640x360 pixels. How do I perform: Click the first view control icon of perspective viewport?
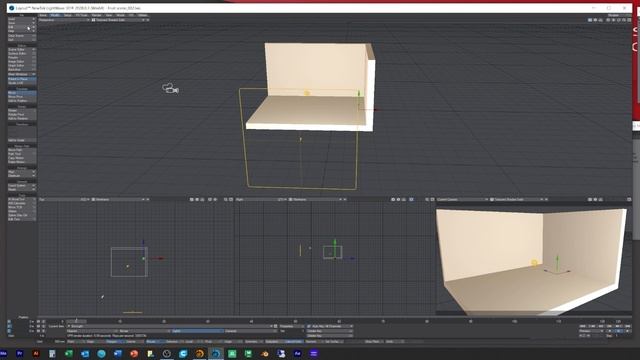590,20
